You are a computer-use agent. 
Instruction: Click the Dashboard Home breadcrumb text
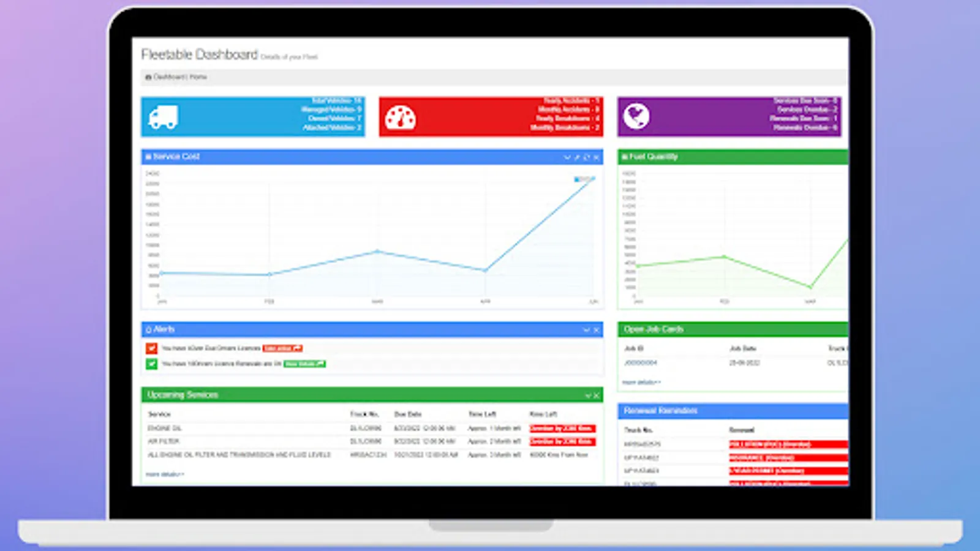pos(180,77)
